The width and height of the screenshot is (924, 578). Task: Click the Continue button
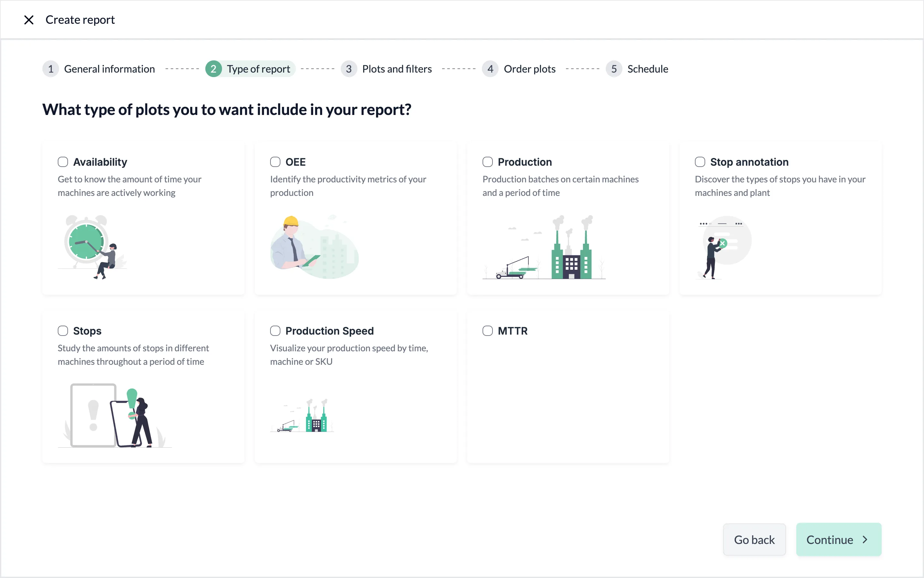pos(839,539)
